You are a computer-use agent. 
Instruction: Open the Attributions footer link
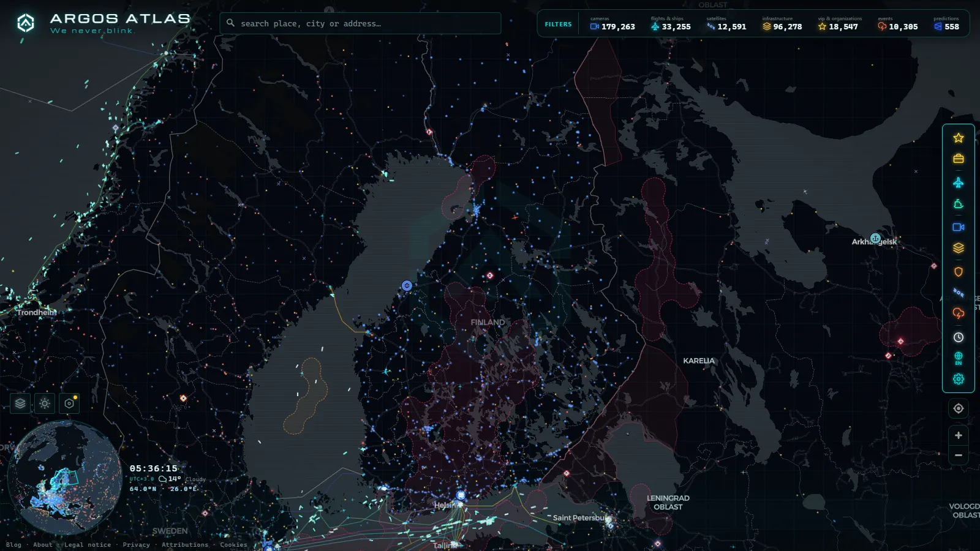point(185,545)
